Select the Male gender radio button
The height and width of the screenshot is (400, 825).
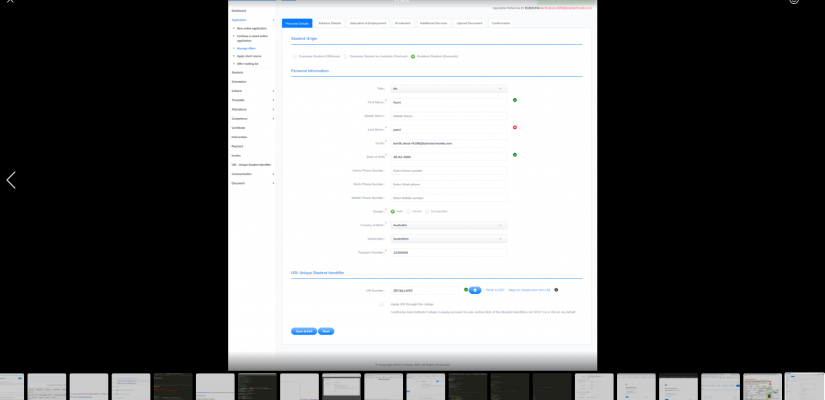[393, 211]
